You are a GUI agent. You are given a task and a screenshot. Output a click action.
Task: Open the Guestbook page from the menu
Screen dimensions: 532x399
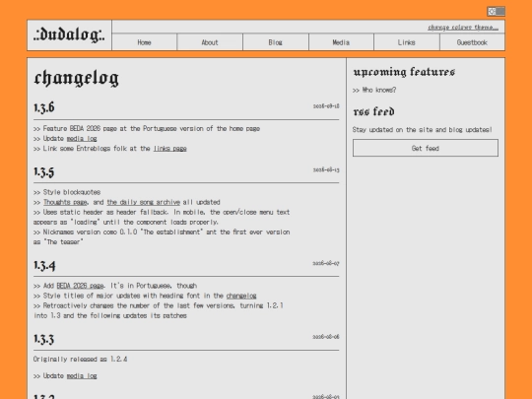click(472, 42)
